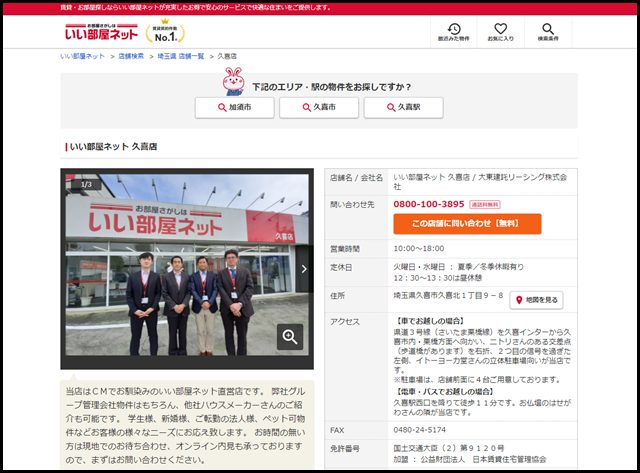Click the いい部屋ネット 久喜店 heading
Screen dimensions: 640x473
pyautogui.click(x=113, y=147)
